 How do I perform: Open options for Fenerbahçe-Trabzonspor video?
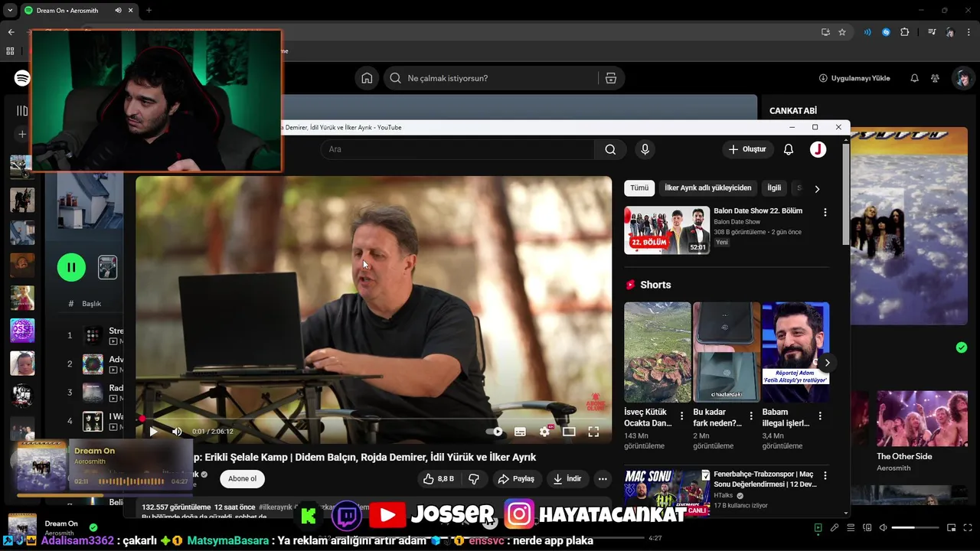tap(825, 475)
